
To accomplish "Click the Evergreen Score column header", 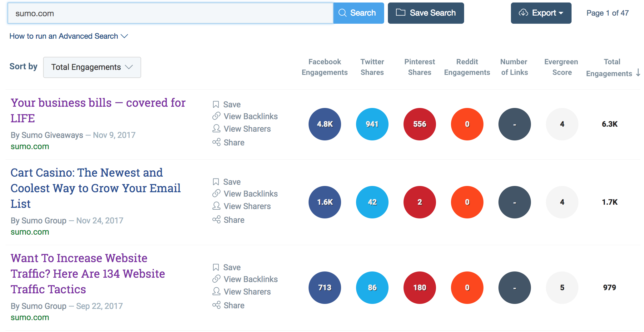I will 562,67.
